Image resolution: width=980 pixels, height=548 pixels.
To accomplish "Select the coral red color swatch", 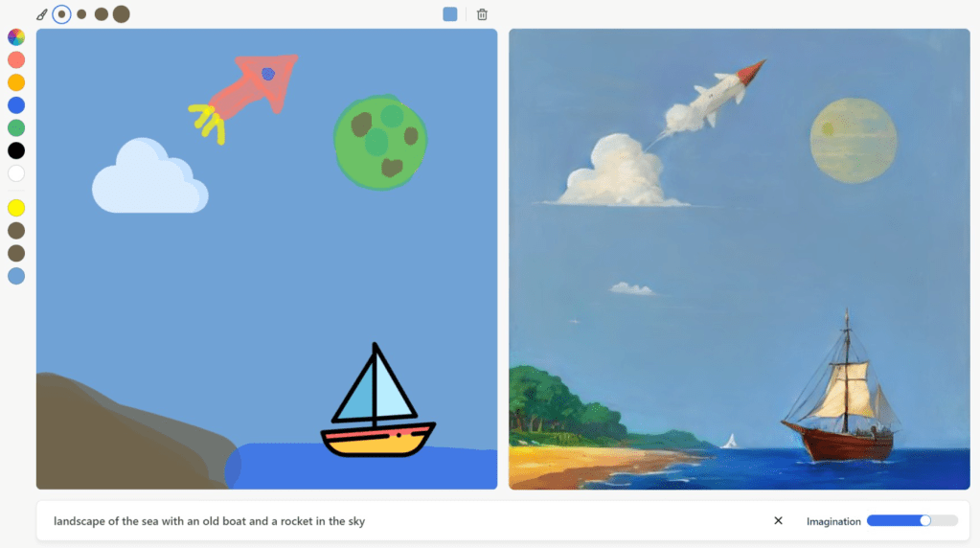I will point(16,60).
